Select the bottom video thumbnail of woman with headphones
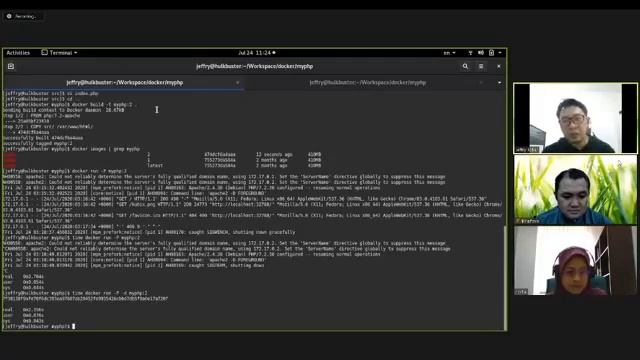This screenshot has width=640, height=360. 575,260
